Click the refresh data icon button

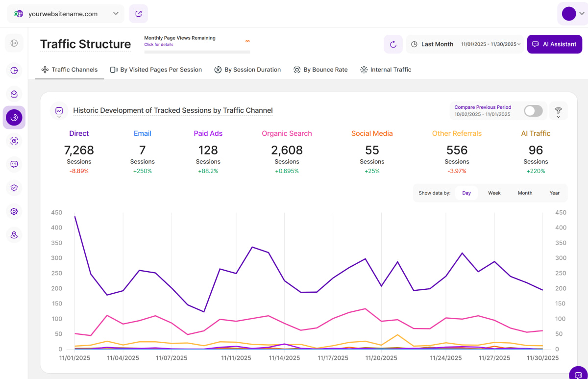(393, 44)
